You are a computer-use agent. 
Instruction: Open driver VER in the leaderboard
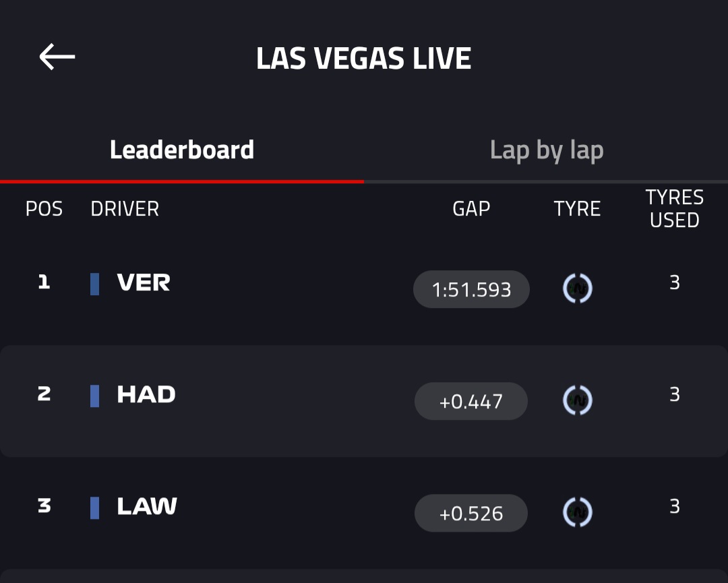[144, 283]
